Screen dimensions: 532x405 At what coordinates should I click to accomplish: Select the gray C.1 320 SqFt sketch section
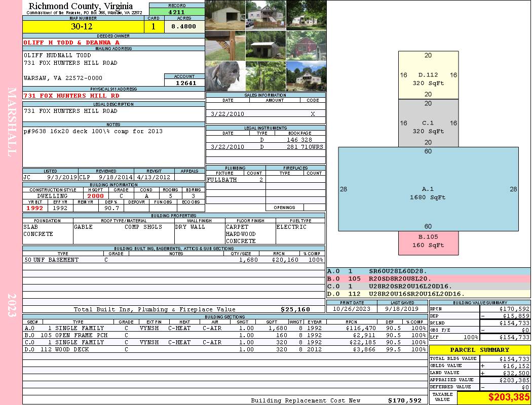point(428,123)
